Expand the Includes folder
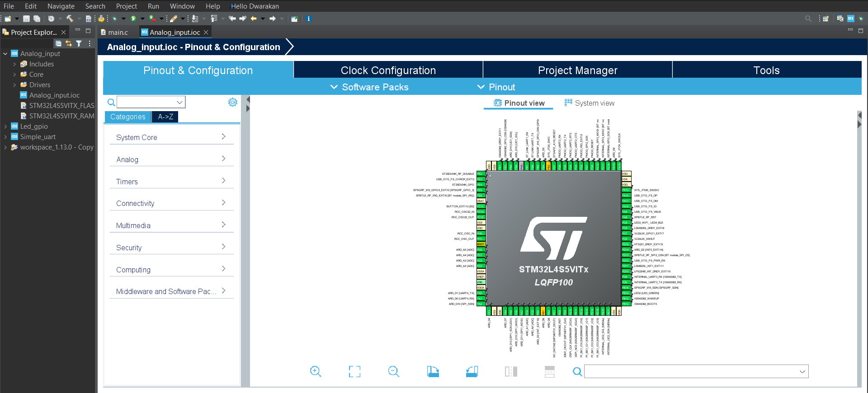Viewport: 868px width, 393px height. pos(14,64)
